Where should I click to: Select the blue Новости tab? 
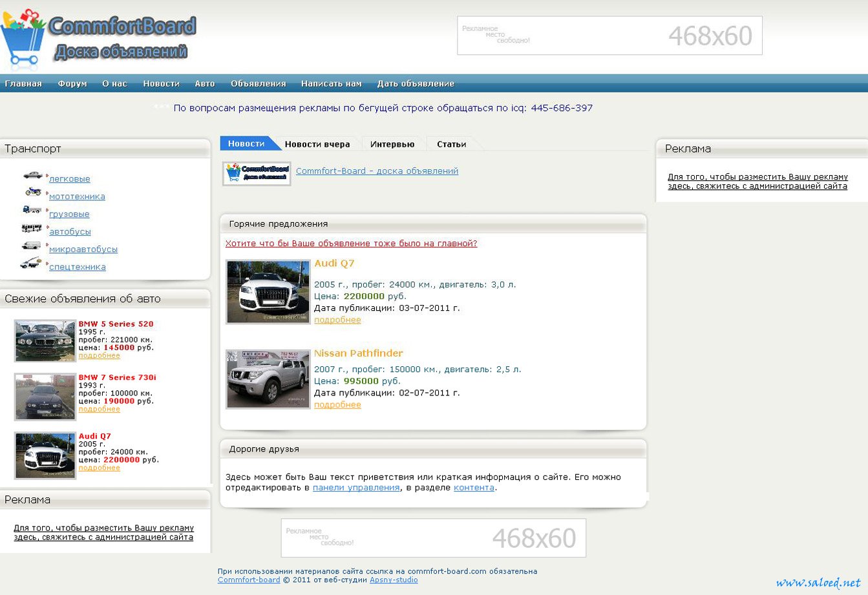[x=246, y=143]
